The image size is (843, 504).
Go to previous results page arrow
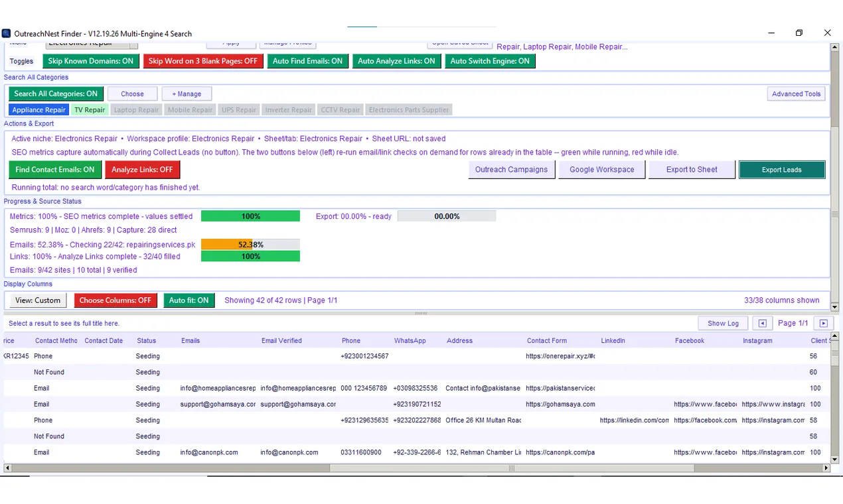763,323
